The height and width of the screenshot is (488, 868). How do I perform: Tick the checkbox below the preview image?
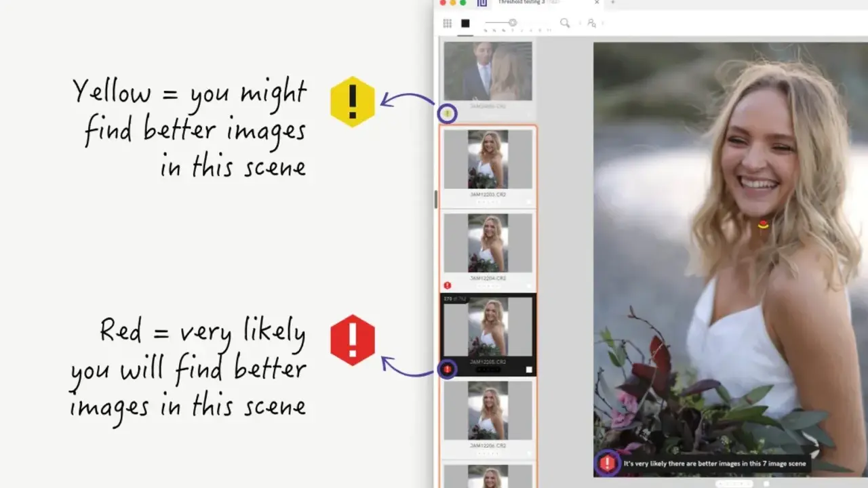click(x=767, y=483)
